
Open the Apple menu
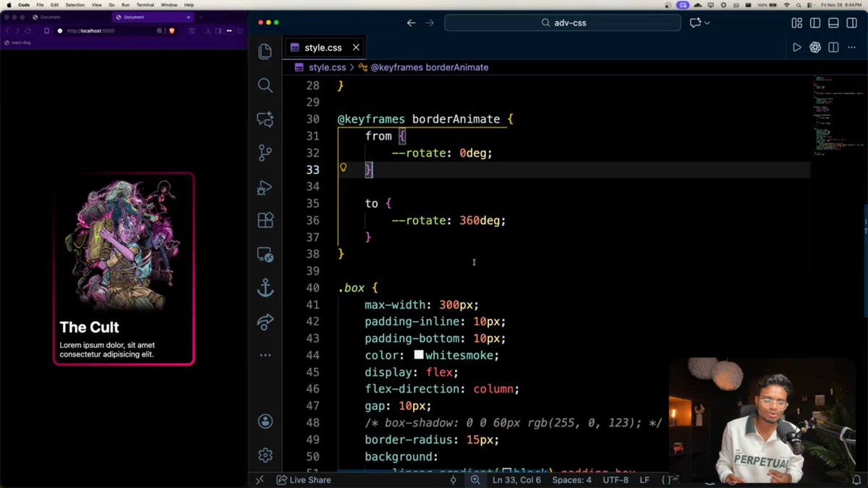[8, 5]
